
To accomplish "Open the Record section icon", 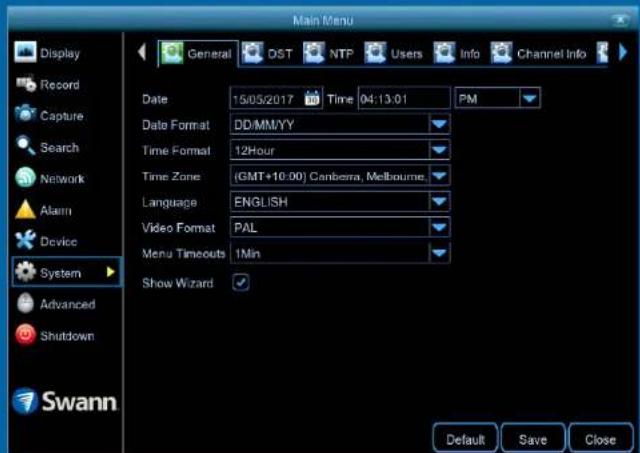I will [26, 84].
